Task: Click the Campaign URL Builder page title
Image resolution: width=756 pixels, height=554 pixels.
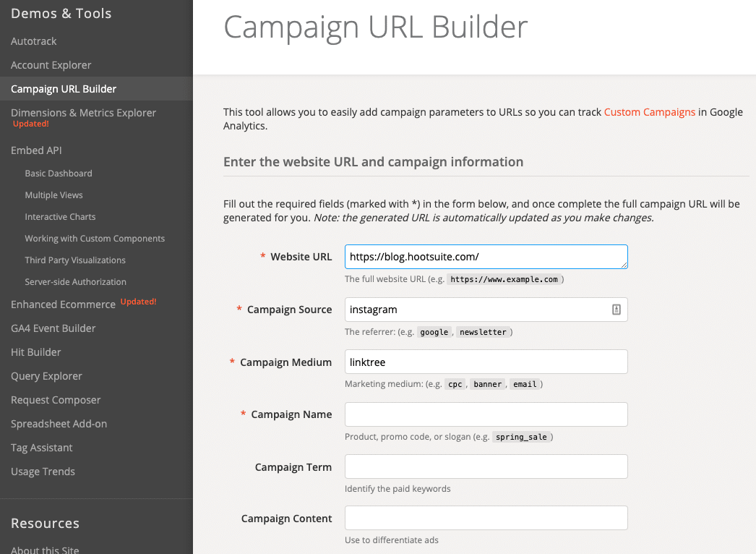Action: (x=376, y=27)
